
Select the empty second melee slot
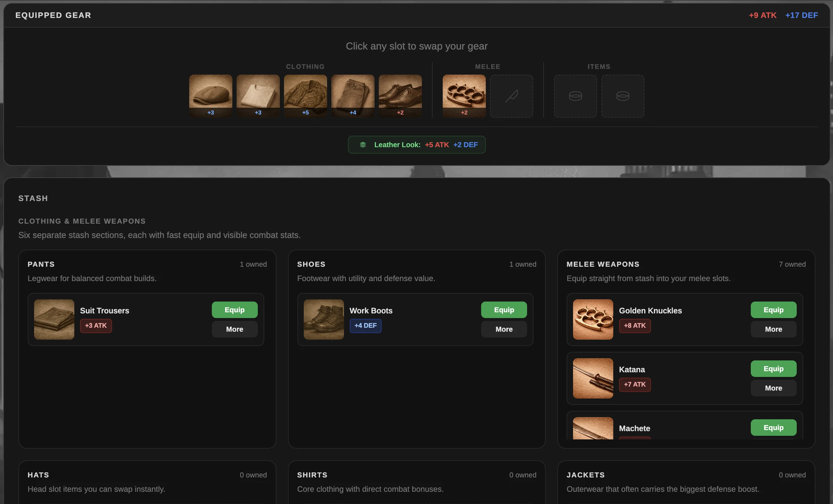pos(512,96)
